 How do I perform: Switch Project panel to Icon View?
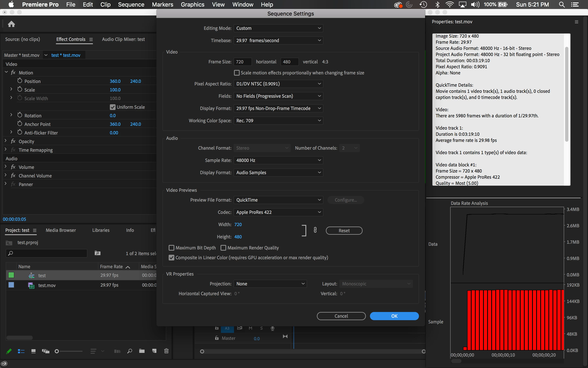tap(33, 351)
